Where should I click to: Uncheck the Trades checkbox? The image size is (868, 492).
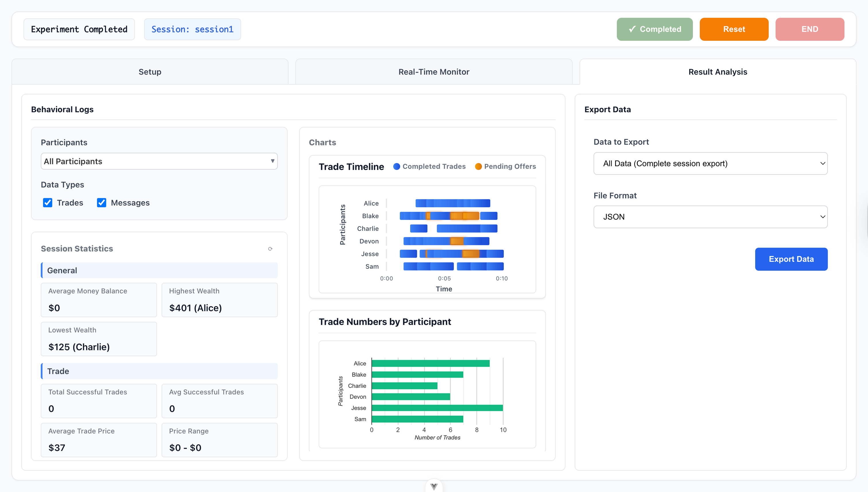(48, 203)
